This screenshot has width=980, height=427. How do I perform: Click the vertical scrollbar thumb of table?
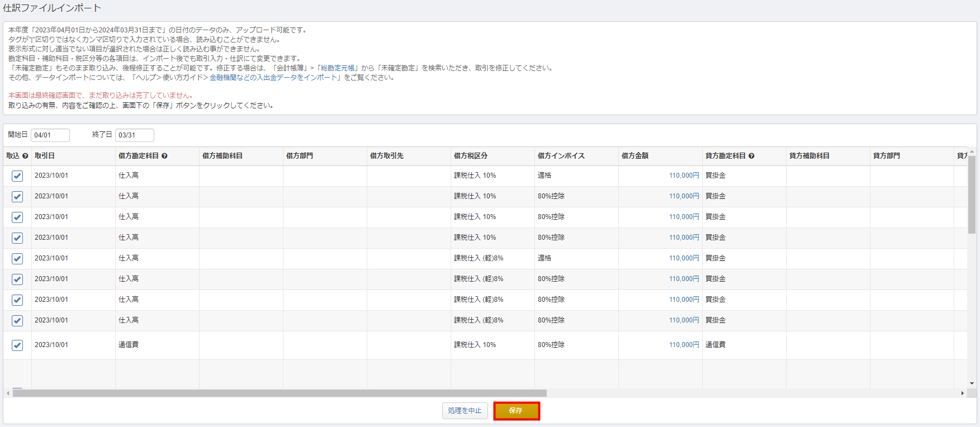972,194
